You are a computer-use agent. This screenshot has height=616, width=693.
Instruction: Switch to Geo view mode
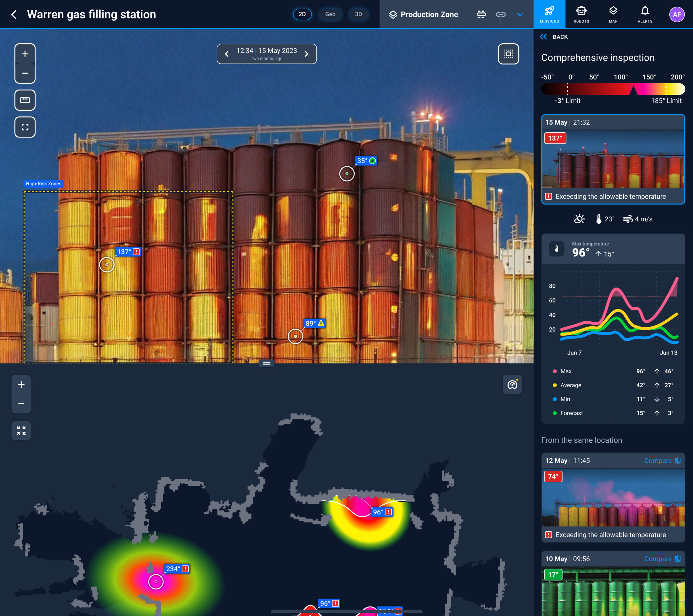[x=330, y=14]
